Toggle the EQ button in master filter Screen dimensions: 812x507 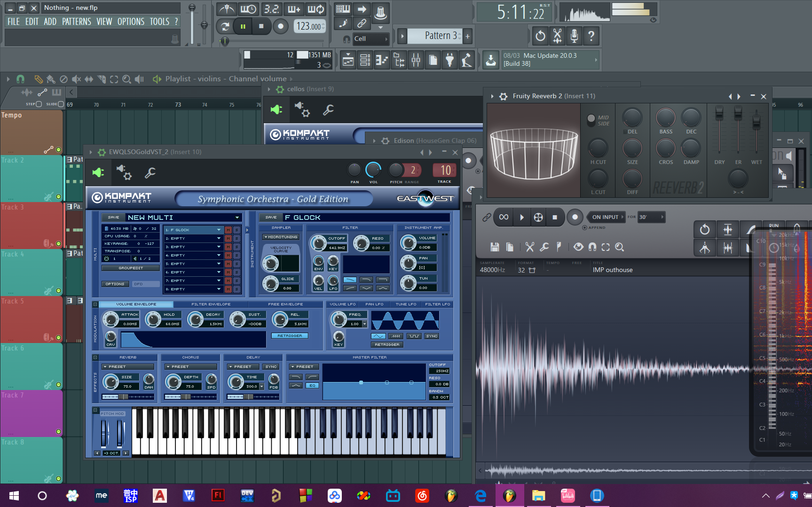coord(313,385)
